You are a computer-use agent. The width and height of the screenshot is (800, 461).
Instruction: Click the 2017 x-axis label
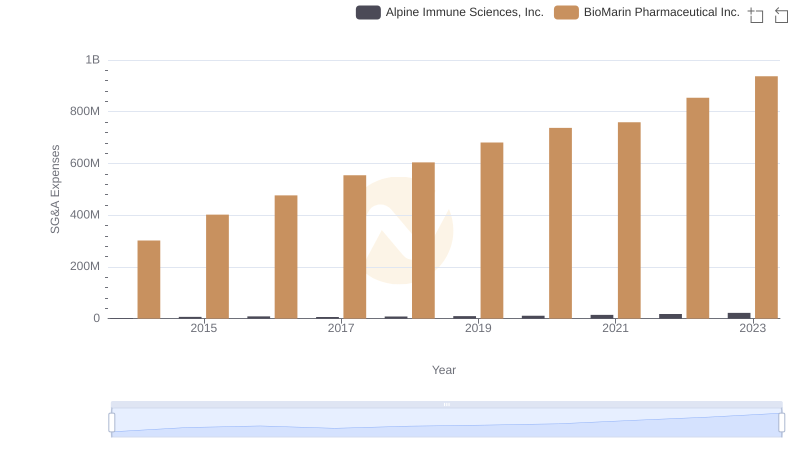[x=341, y=328]
